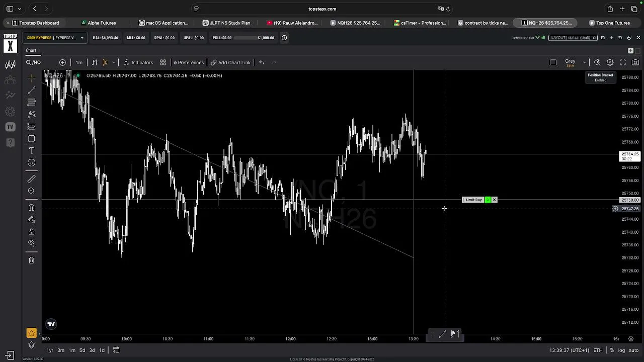
Task: Set range to 1yr
Action: point(50,350)
